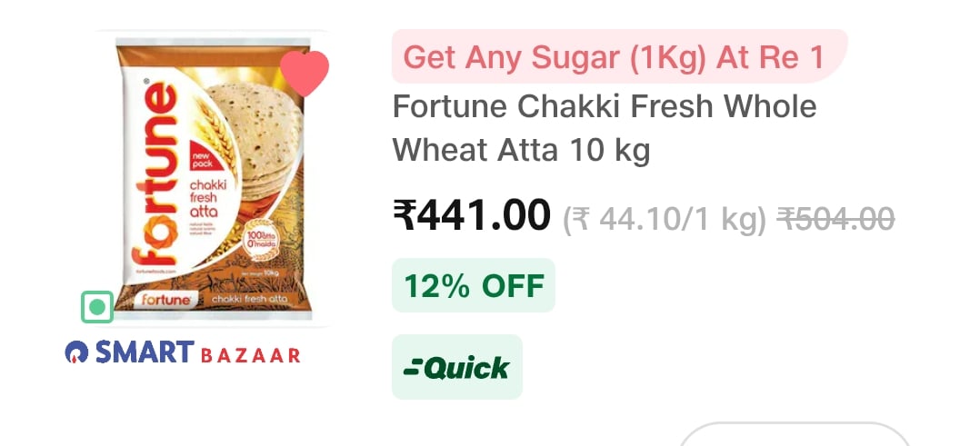The height and width of the screenshot is (446, 980).
Task: Tap the 100% atta 0% maida seal
Action: (x=259, y=237)
